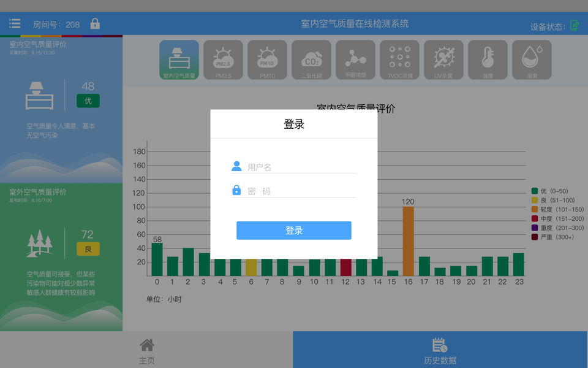Select the PM10 category tile
The width and height of the screenshot is (588, 368).
click(268, 59)
